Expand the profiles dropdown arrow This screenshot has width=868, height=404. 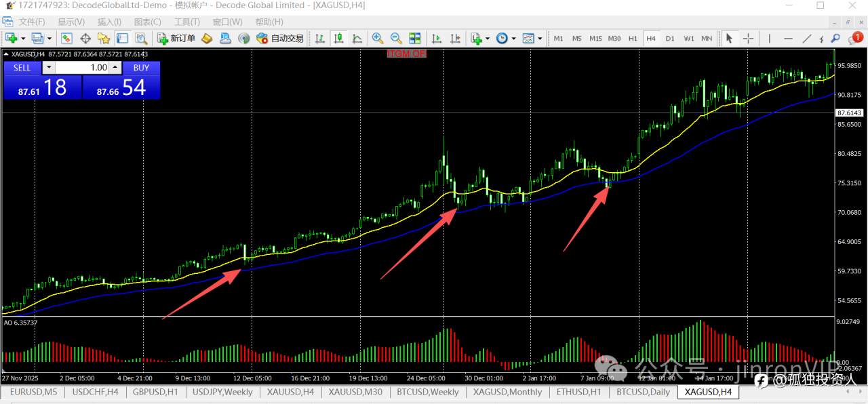tap(50, 39)
